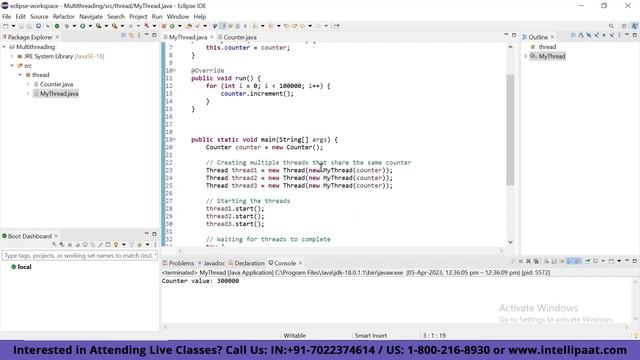Viewport: 640px width, 360px height.
Task: Open the Refactor menu
Action: (64, 17)
